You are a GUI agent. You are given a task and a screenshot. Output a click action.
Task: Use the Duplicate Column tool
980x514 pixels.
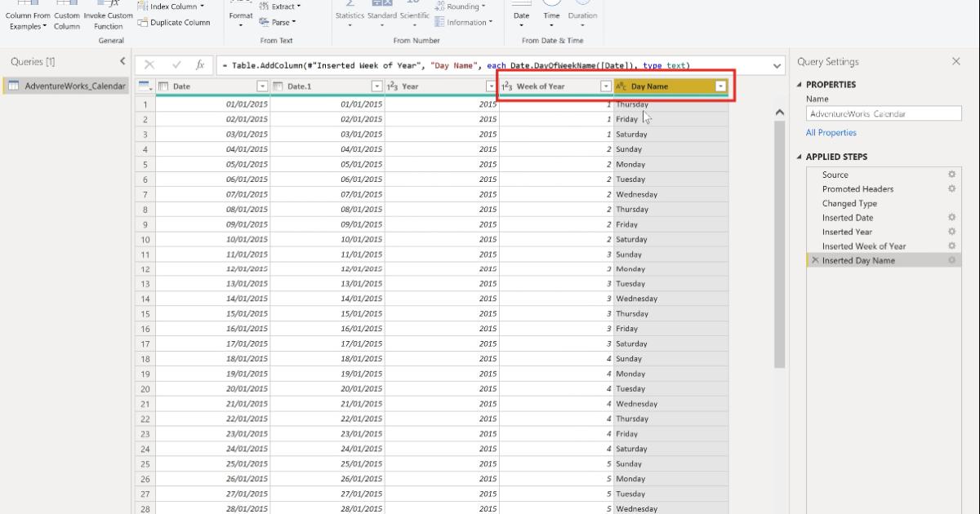click(174, 22)
